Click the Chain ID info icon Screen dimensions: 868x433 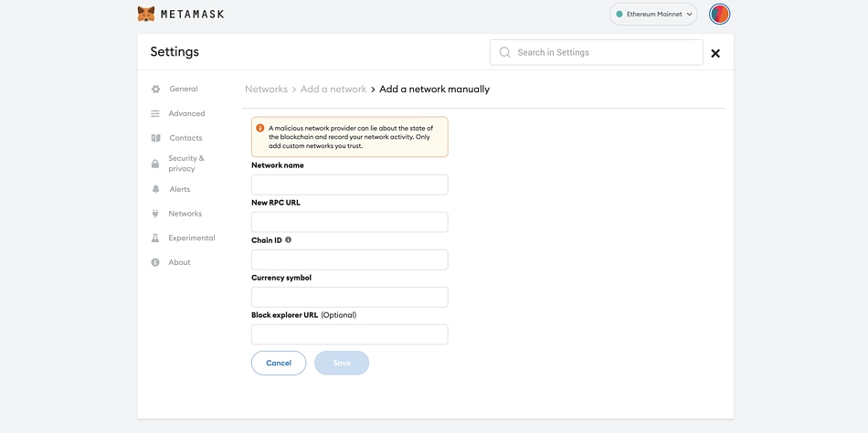pyautogui.click(x=288, y=240)
